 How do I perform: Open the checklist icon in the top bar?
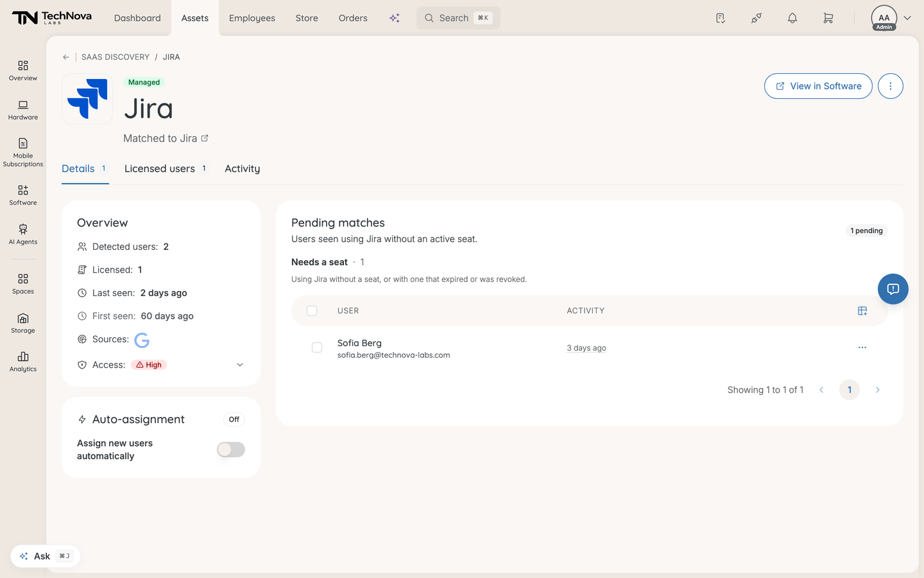coord(721,18)
